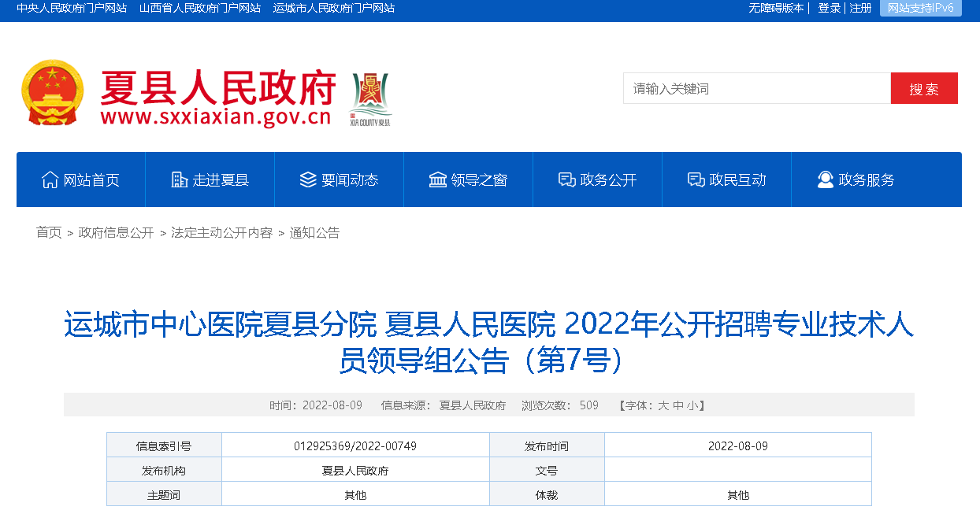Click the layers icon beside 要闻动态
The height and width of the screenshot is (525, 980).
point(308,179)
